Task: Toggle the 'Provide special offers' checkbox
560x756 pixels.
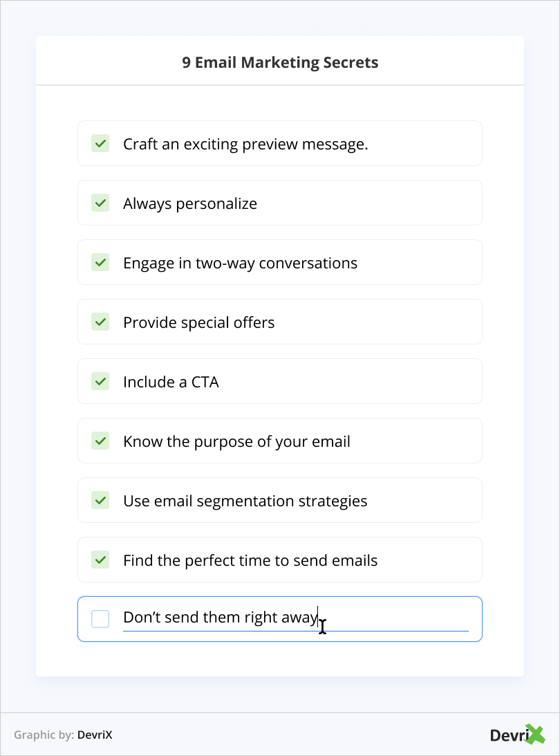Action: [100, 322]
